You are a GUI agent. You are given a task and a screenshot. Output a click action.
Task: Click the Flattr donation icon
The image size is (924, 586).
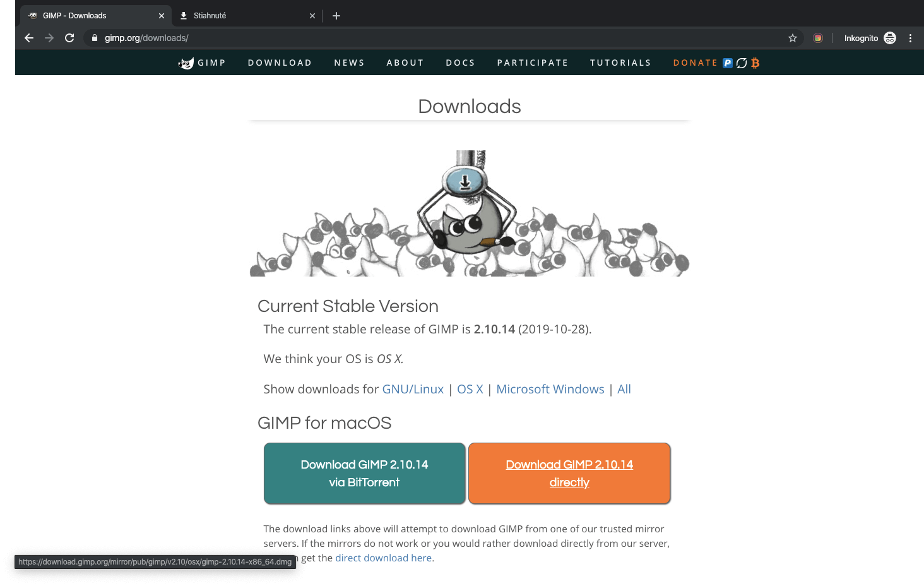(x=742, y=63)
